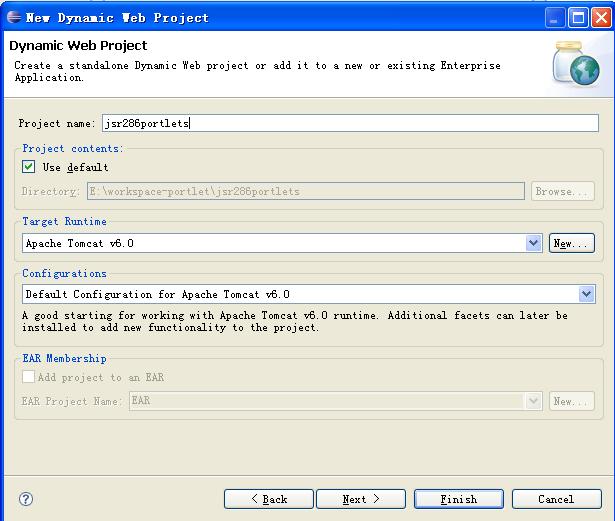Click the help question mark icon

click(26, 499)
